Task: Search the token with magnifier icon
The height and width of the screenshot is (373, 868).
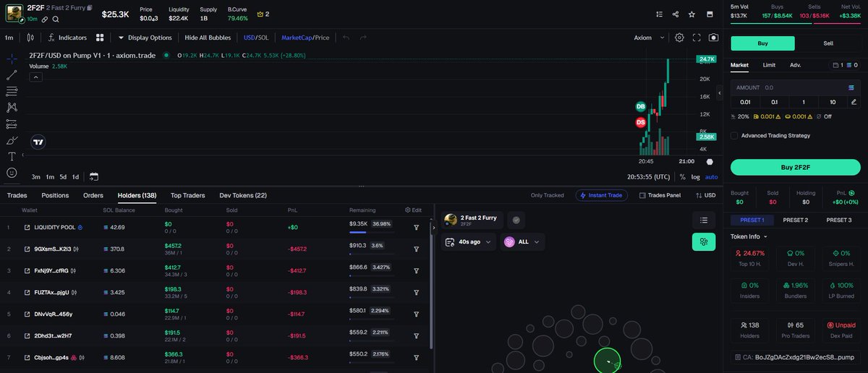Action: pyautogui.click(x=56, y=20)
